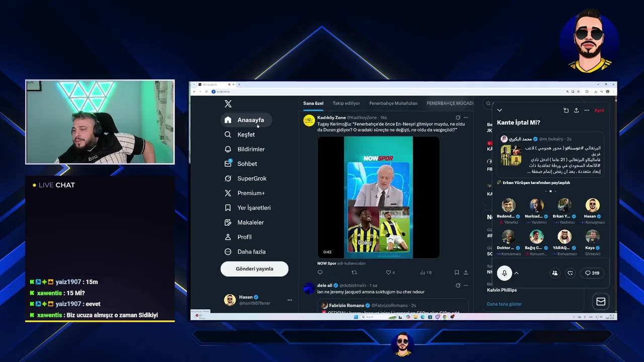This screenshot has height=362, width=644.
Task: Expand Daha fazla menu
Action: click(245, 251)
